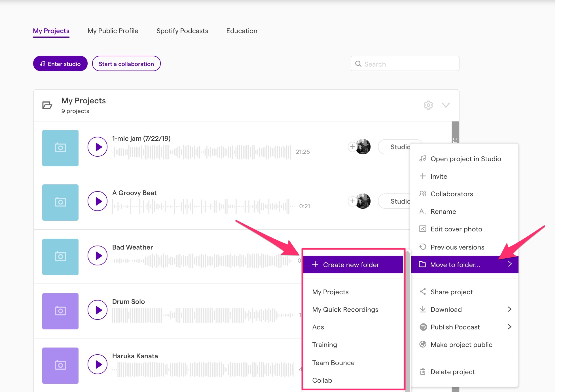Click the Previous versions history icon

point(423,247)
